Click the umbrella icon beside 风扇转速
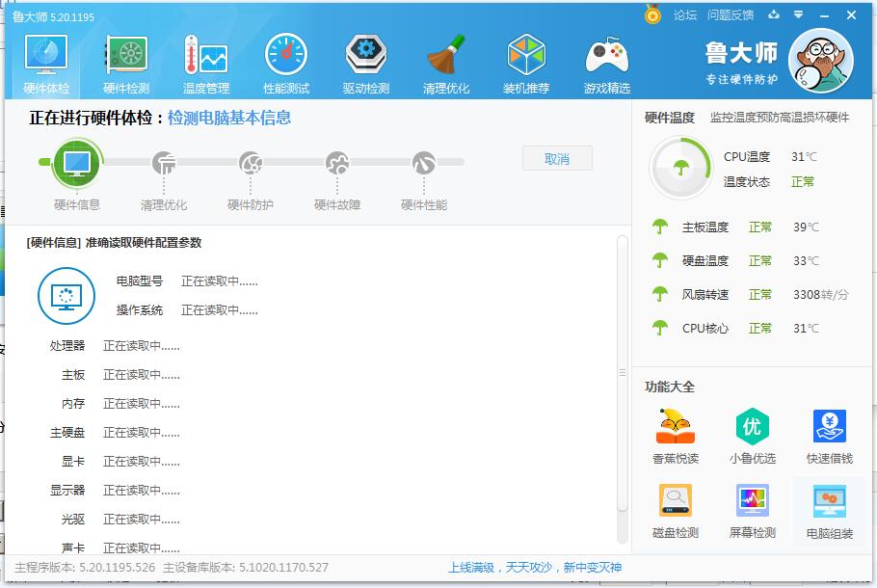Viewport: 877px width, 588px height. coord(660,294)
